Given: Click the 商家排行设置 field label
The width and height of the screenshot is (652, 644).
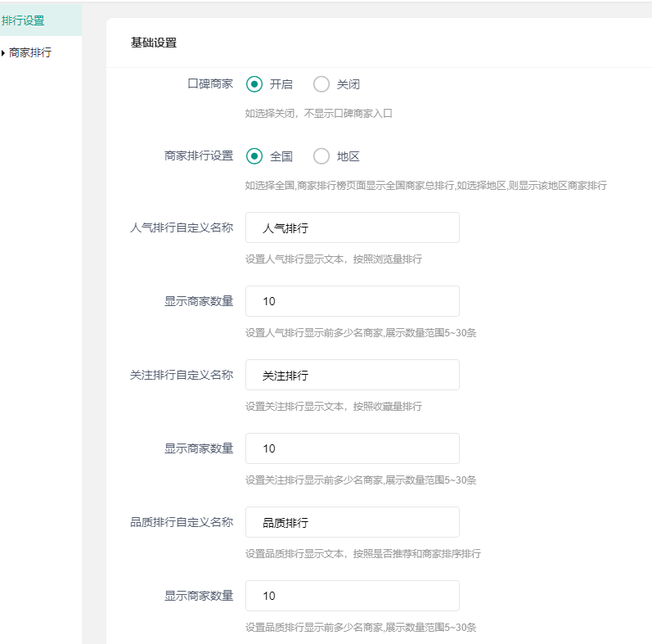Looking at the screenshot, I should [x=199, y=155].
